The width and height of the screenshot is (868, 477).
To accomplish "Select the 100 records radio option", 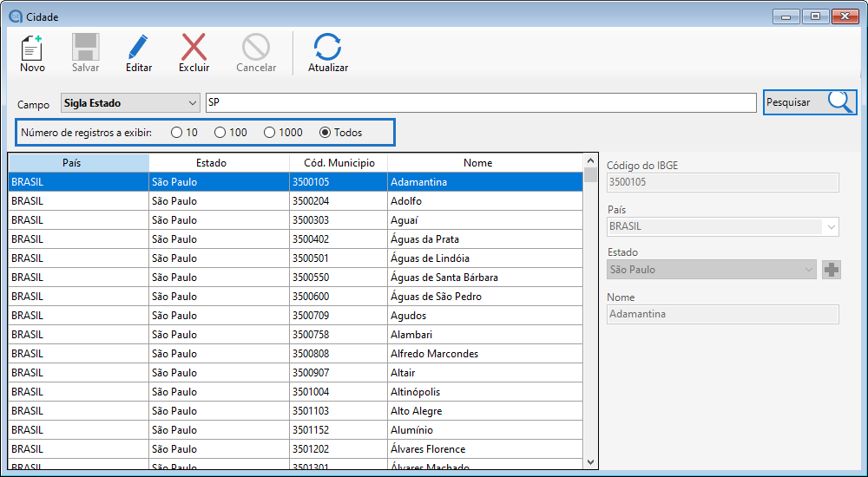I will (x=220, y=133).
